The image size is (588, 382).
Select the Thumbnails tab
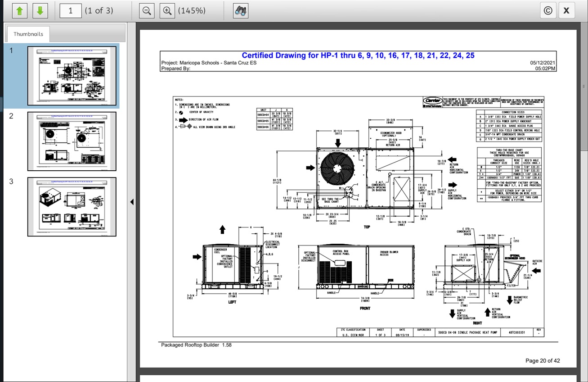pos(28,34)
